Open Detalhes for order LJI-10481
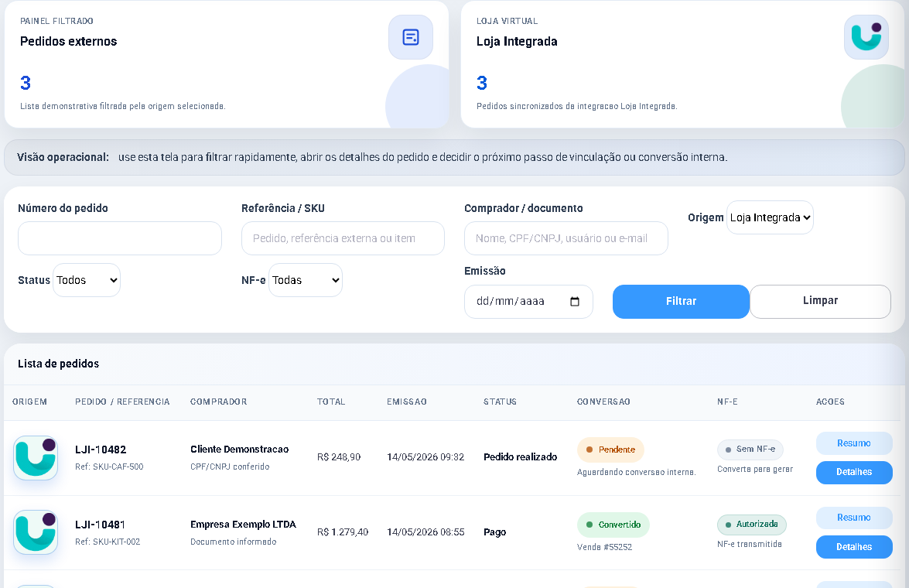The image size is (909, 588). click(854, 547)
